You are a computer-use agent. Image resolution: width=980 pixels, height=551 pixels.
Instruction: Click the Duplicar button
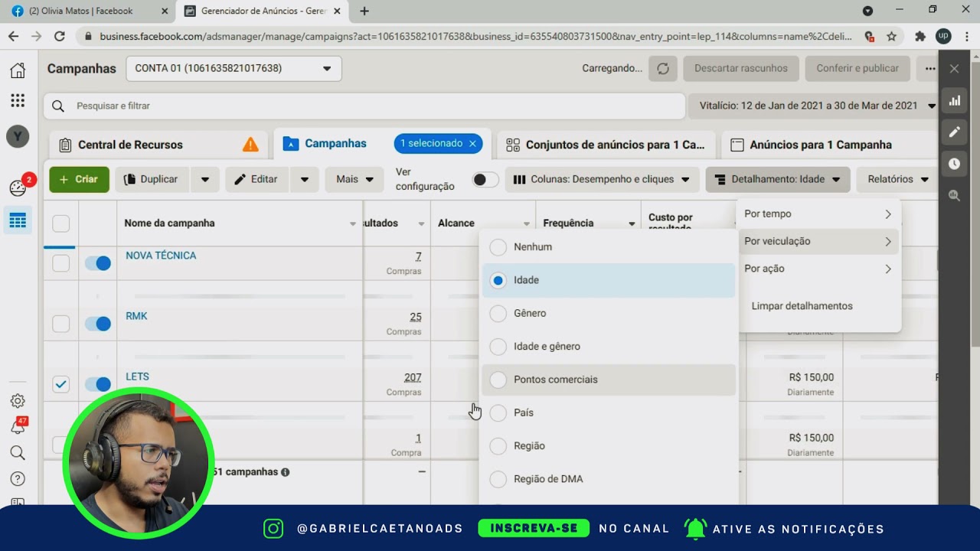(x=152, y=179)
